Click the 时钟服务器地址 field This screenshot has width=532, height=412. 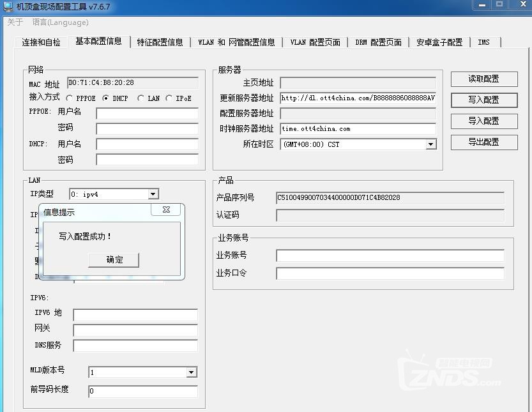(x=358, y=129)
